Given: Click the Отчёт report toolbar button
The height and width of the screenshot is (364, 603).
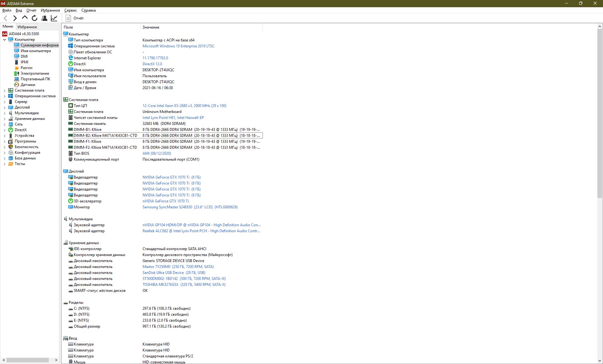Looking at the screenshot, I should click(x=75, y=18).
